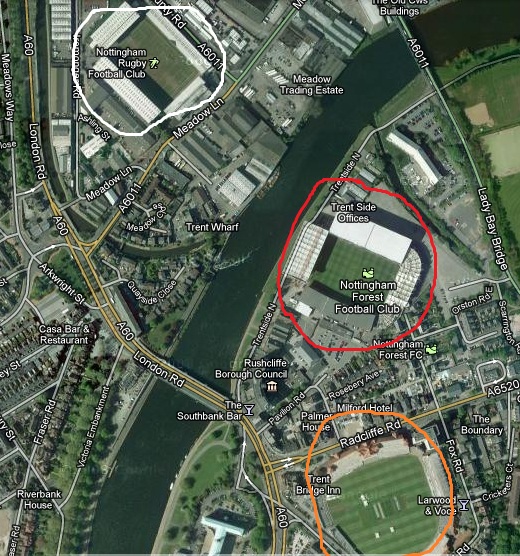
Task: Click the Larwood & Voce cocktail glass icon
Action: pyautogui.click(x=464, y=505)
